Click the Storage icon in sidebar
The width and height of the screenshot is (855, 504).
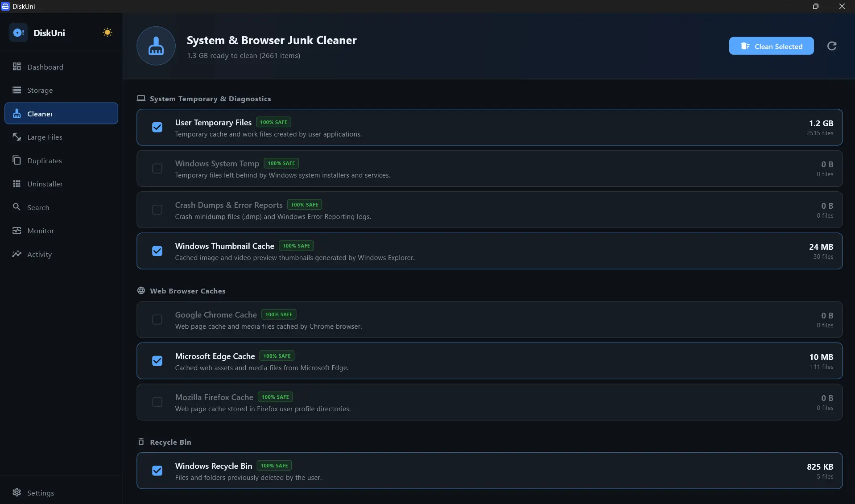click(x=17, y=90)
